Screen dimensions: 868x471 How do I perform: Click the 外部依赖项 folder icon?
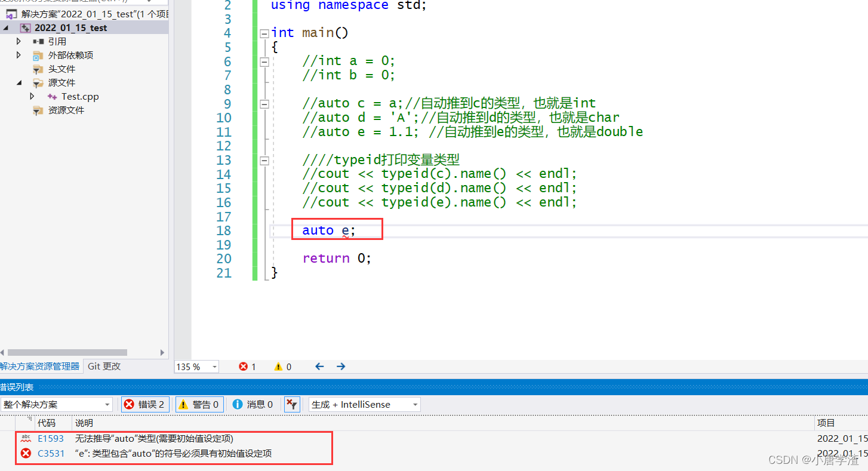(38, 56)
